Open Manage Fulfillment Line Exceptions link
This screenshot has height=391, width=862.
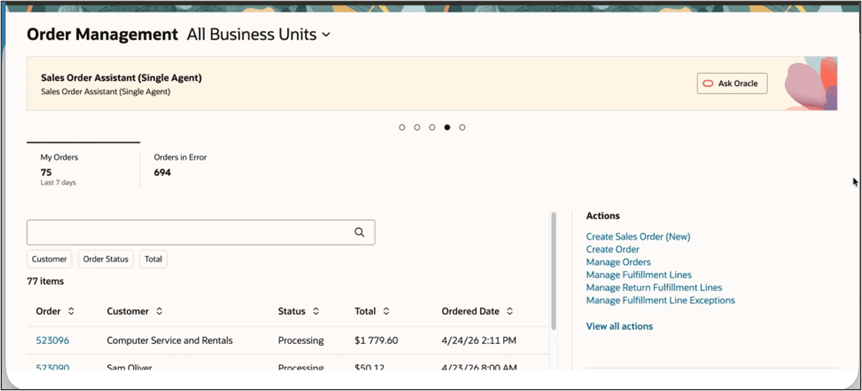click(660, 300)
